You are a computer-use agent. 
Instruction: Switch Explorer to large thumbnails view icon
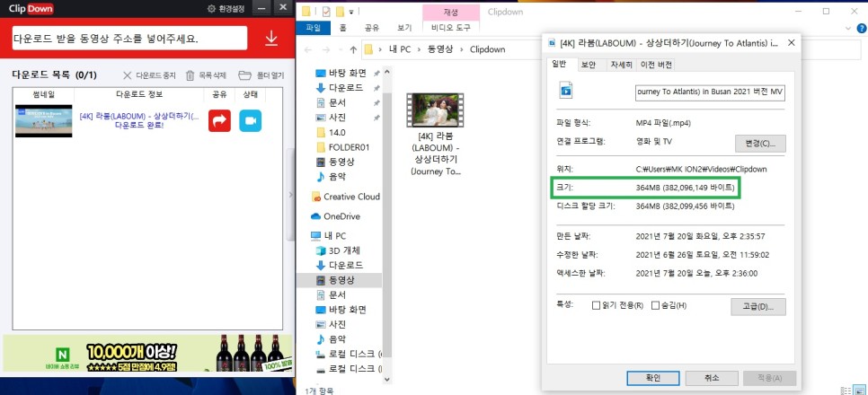[x=859, y=390]
